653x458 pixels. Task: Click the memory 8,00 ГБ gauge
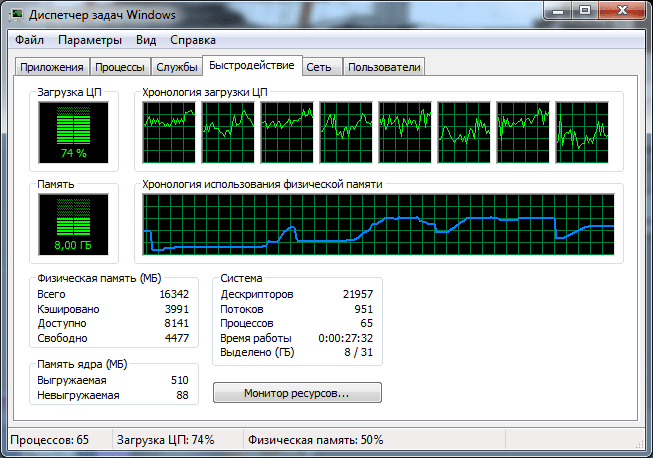tap(73, 224)
